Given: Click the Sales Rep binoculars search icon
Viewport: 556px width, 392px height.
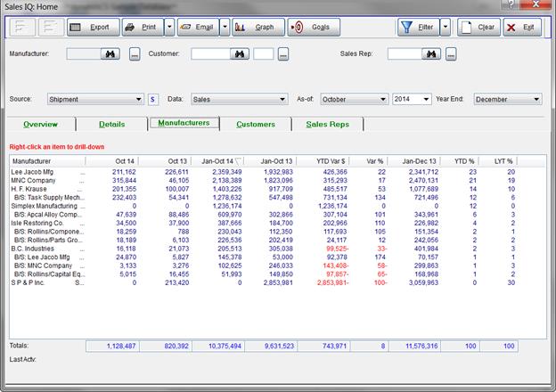Looking at the screenshot, I should tap(431, 53).
